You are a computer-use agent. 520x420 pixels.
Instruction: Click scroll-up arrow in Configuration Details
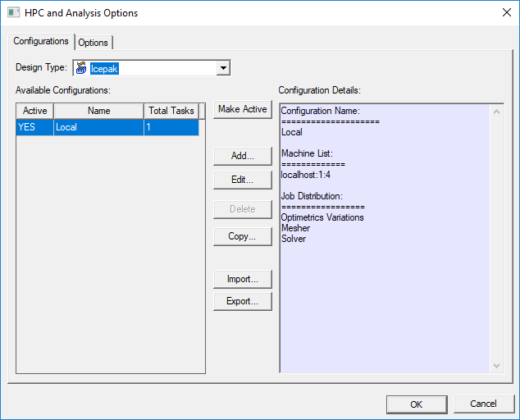[496, 112]
